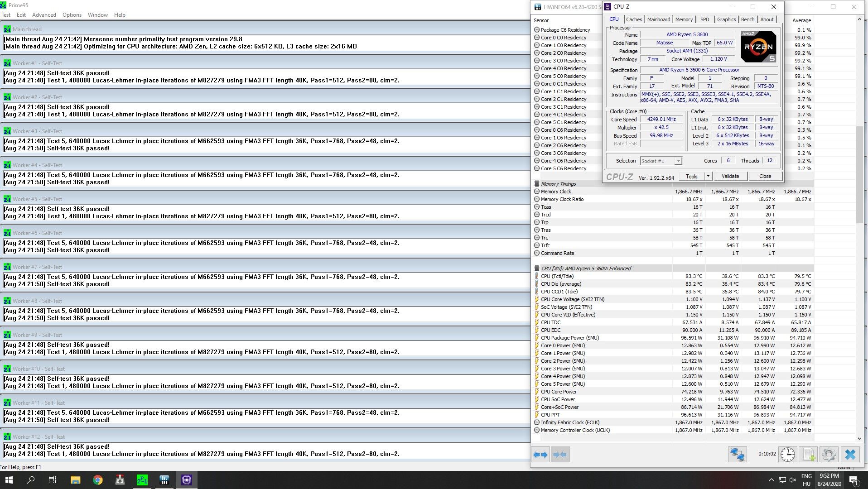868x489 pixels.
Task: Click the Ryzen 5 processor logo
Action: 758,47
